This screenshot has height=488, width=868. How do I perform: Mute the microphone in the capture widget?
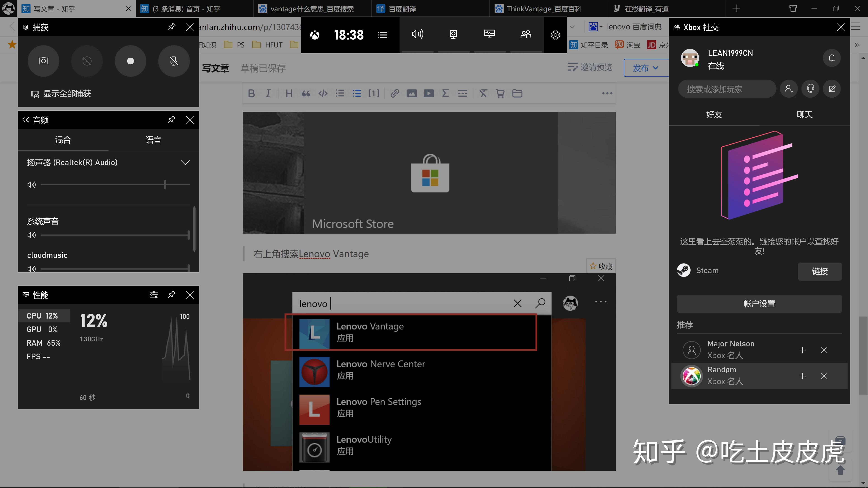tap(174, 61)
